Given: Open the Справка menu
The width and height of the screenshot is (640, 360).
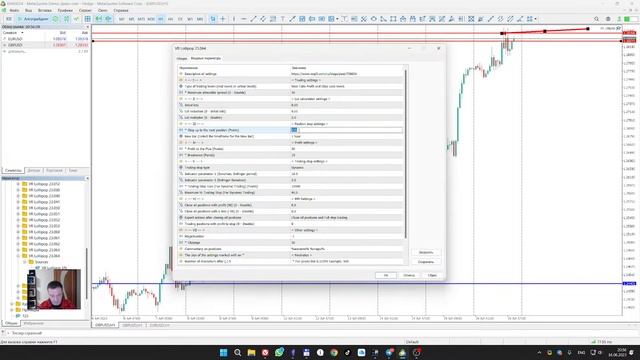Looking at the screenshot, I should pos(121,10).
